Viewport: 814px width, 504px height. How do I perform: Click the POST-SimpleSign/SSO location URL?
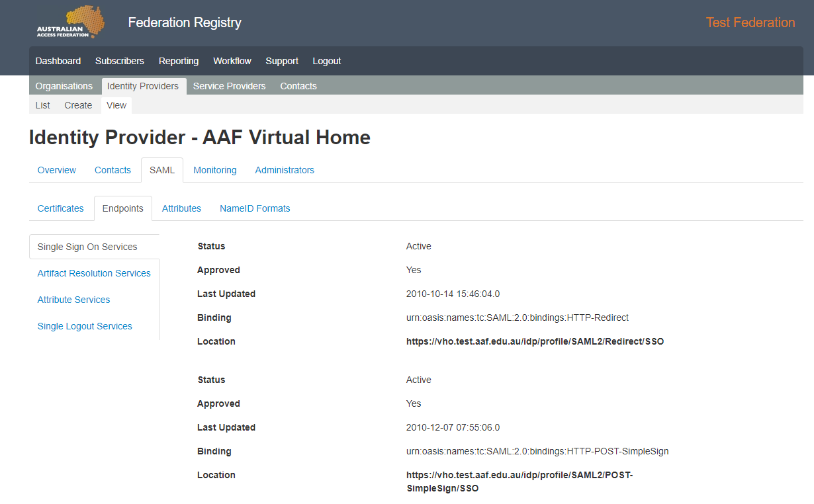coord(520,482)
